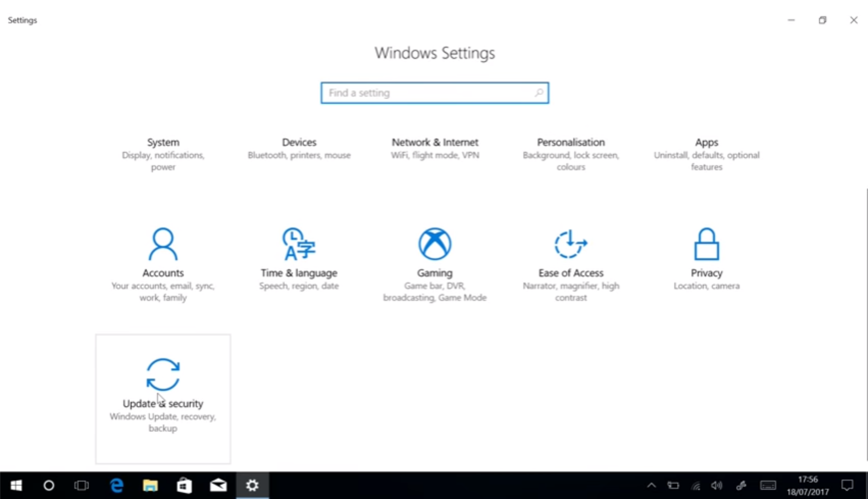Image resolution: width=868 pixels, height=499 pixels.
Task: Open the Apps settings category
Action: point(706,154)
